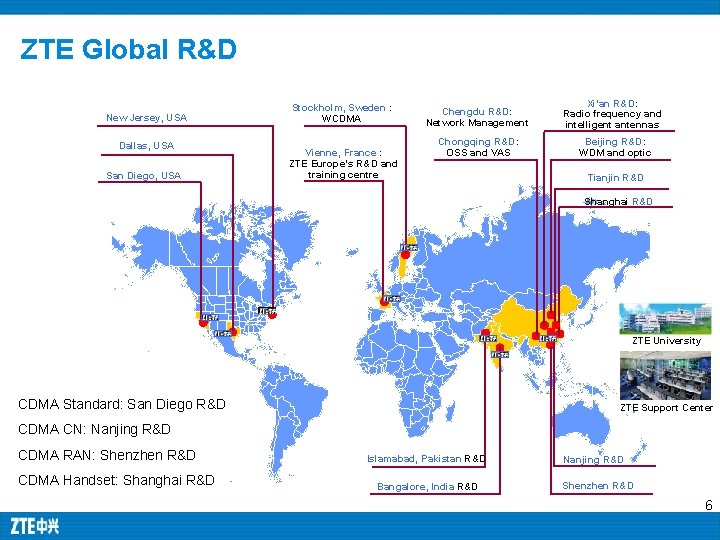Select 'CDMA CN: Nanjing R&D' line

pos(94,429)
